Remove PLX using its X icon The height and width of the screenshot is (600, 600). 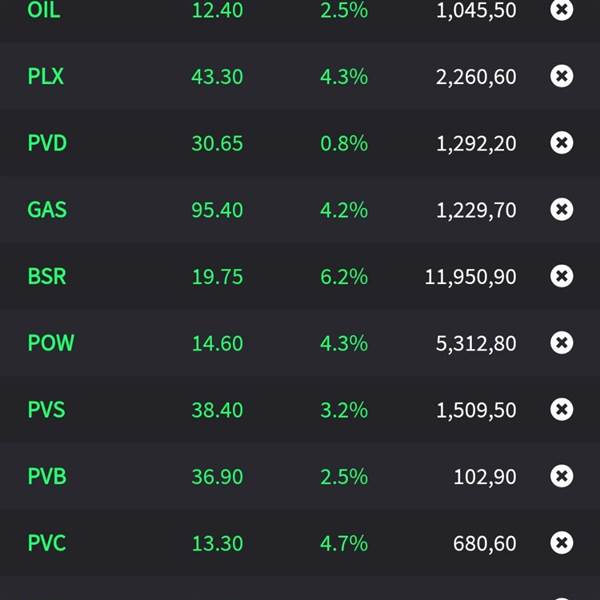click(562, 76)
